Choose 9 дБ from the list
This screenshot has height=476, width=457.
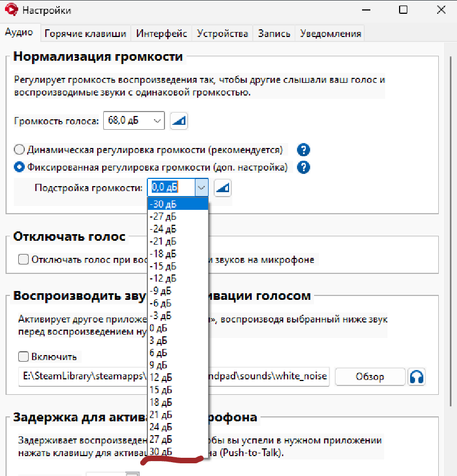pyautogui.click(x=178, y=365)
